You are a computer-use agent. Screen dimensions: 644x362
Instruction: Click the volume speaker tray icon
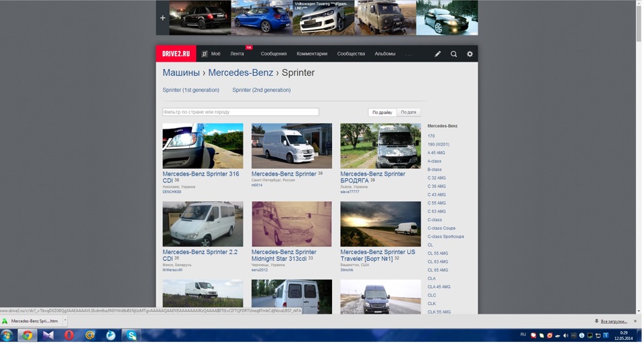566,335
